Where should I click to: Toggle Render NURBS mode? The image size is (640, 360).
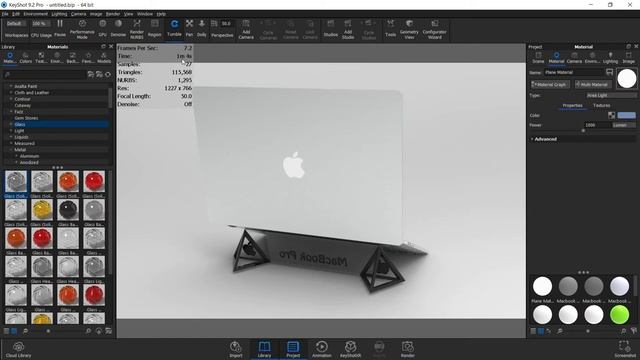coord(137,29)
